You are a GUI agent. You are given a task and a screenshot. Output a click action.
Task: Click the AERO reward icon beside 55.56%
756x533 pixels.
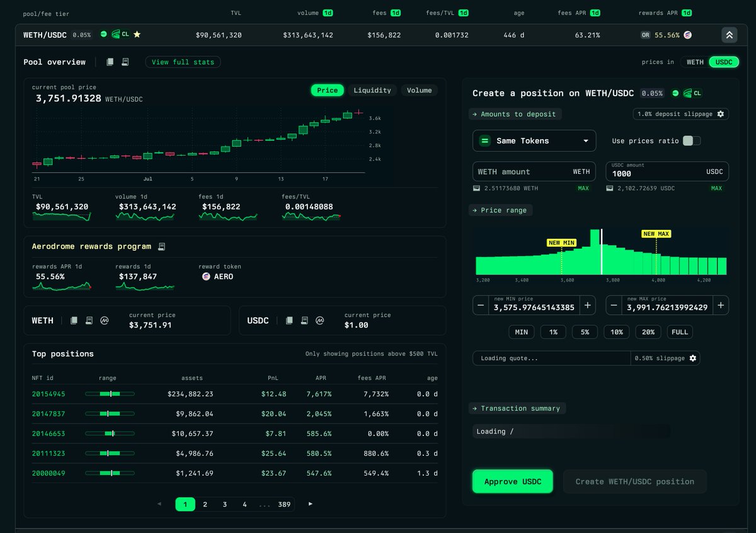(x=687, y=35)
